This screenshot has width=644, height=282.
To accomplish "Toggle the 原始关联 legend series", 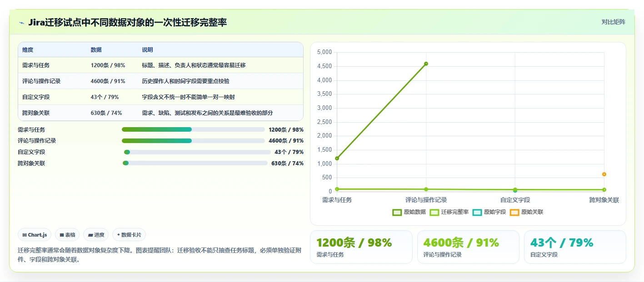I will 526,212.
